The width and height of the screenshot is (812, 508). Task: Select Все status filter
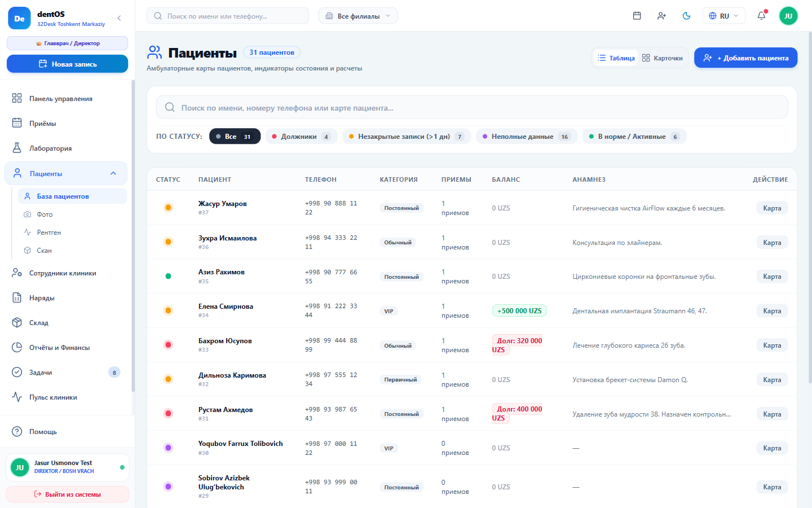235,136
